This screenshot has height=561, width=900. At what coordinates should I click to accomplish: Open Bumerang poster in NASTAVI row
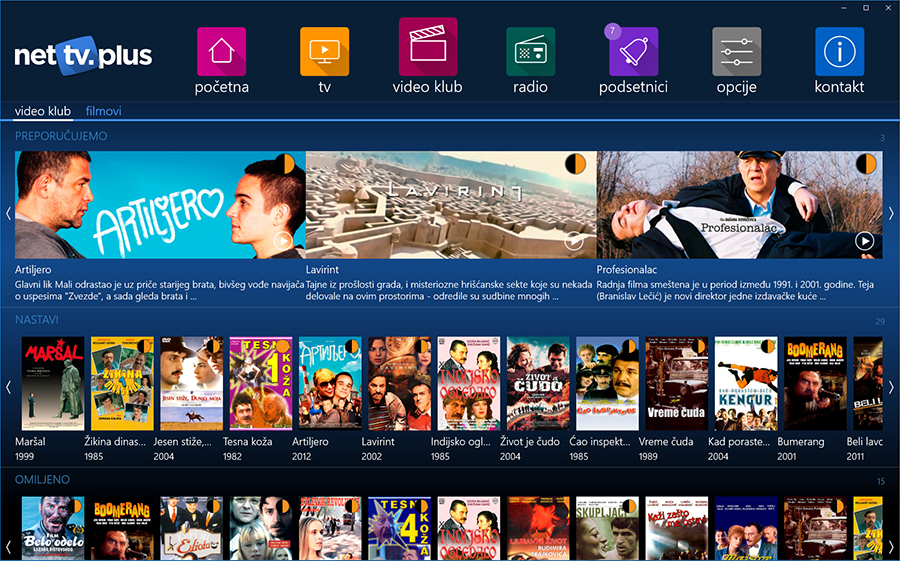(816, 384)
